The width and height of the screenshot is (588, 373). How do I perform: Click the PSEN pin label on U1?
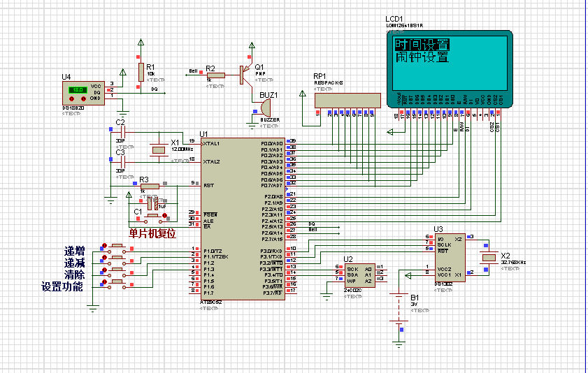tap(210, 215)
